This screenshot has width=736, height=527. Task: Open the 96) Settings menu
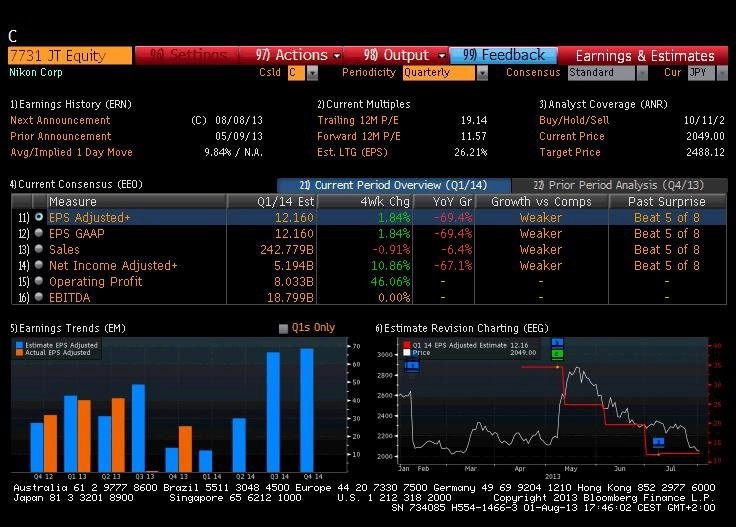tap(187, 55)
